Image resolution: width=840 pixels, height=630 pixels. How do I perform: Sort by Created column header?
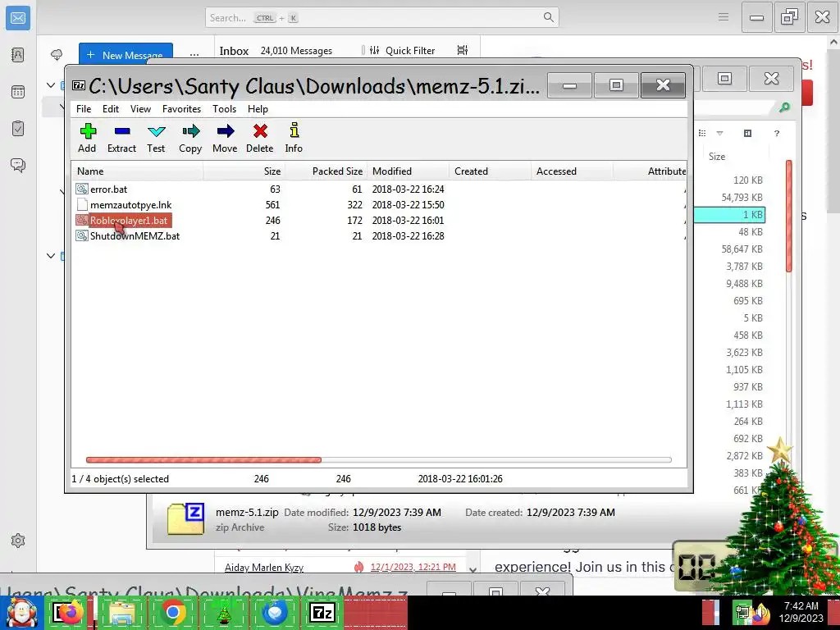491,171
